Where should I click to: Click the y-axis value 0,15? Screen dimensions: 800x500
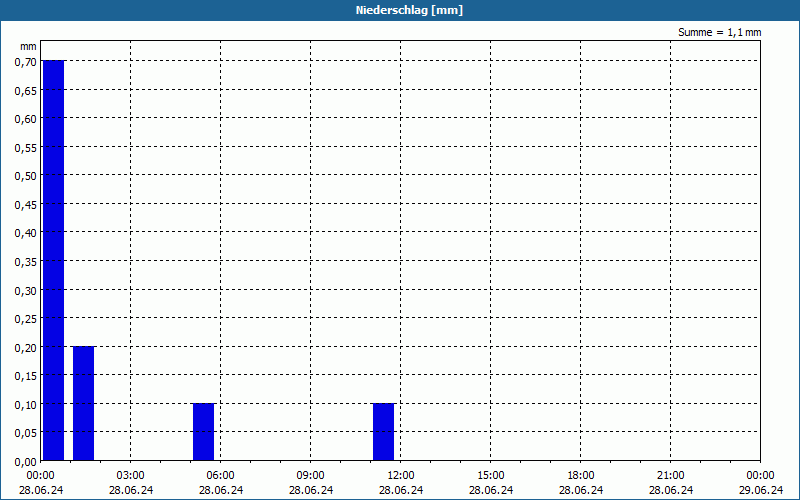[26, 376]
